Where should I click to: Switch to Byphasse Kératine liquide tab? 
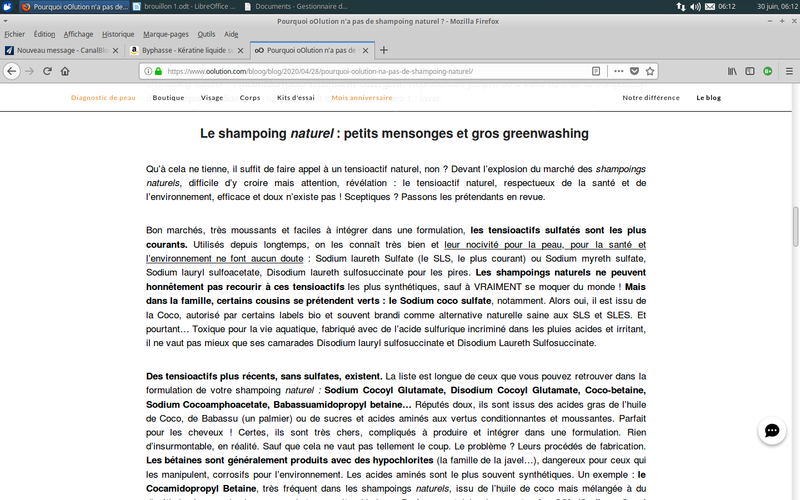[x=184, y=50]
